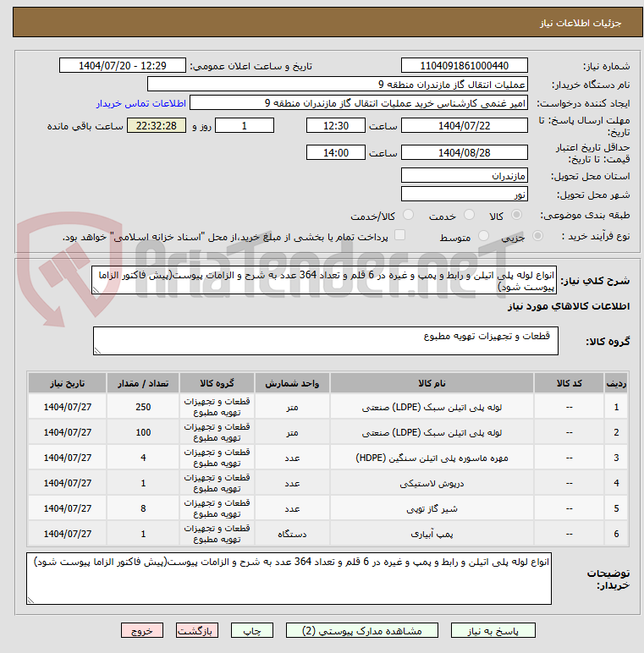644x653 pixels.
Task: Click the delivery province field مازندران
Action: (465, 176)
